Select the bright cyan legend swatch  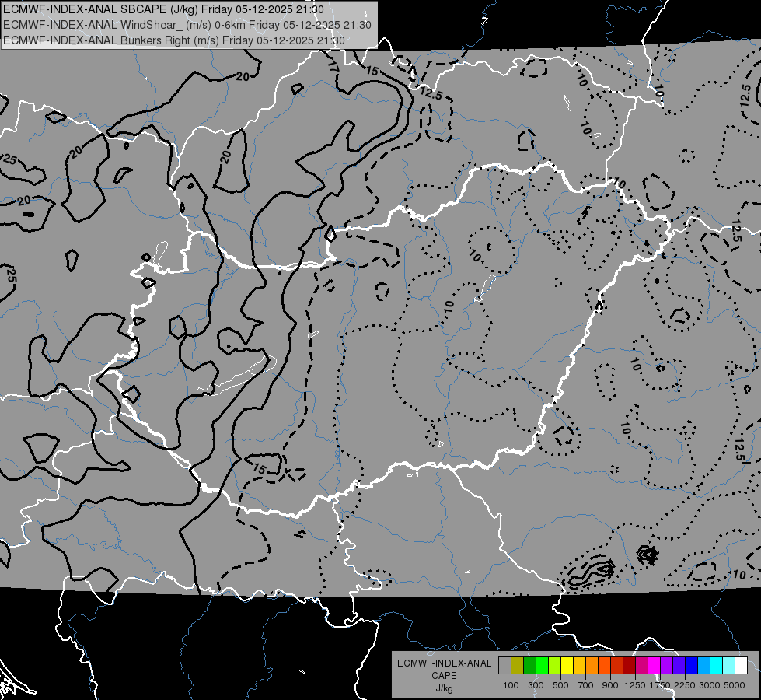[x=717, y=665]
